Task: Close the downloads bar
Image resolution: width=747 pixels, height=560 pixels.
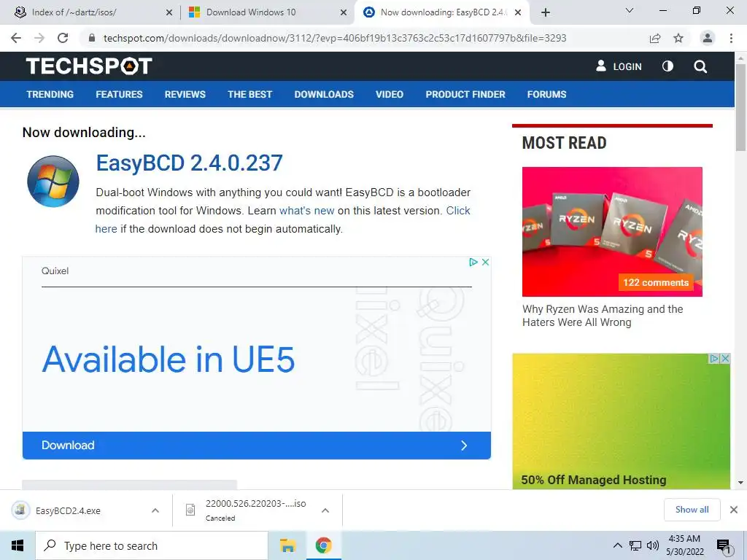Action: click(x=734, y=510)
